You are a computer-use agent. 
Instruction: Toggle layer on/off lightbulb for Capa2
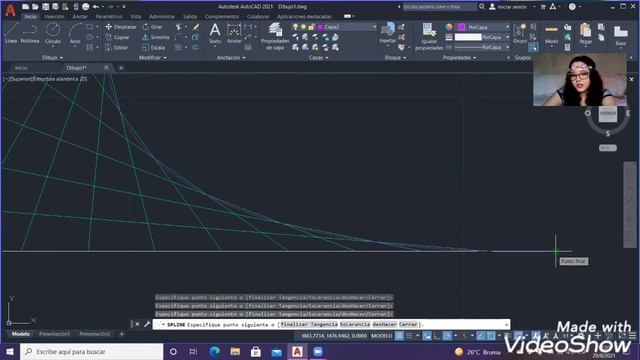295,27
